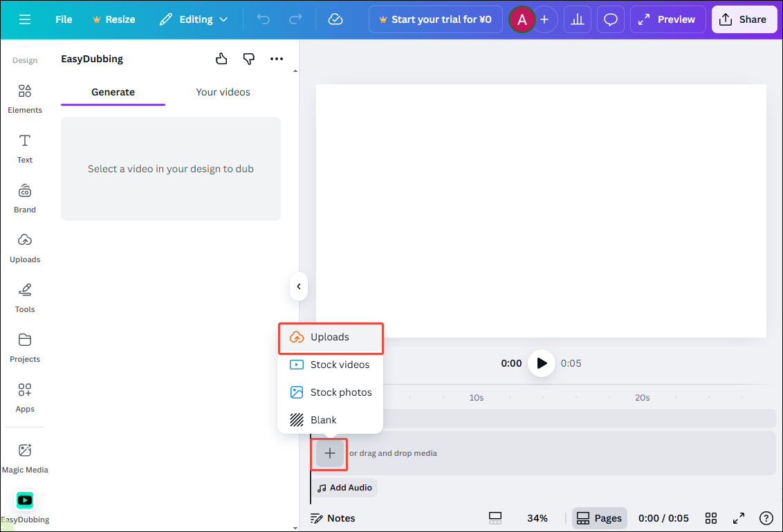Give EasyDubbing a thumbs up
The image size is (783, 532).
pyautogui.click(x=221, y=59)
